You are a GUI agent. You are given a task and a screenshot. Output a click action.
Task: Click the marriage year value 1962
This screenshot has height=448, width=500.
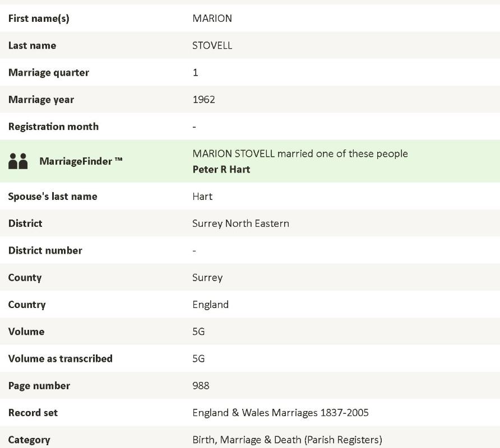pos(203,100)
